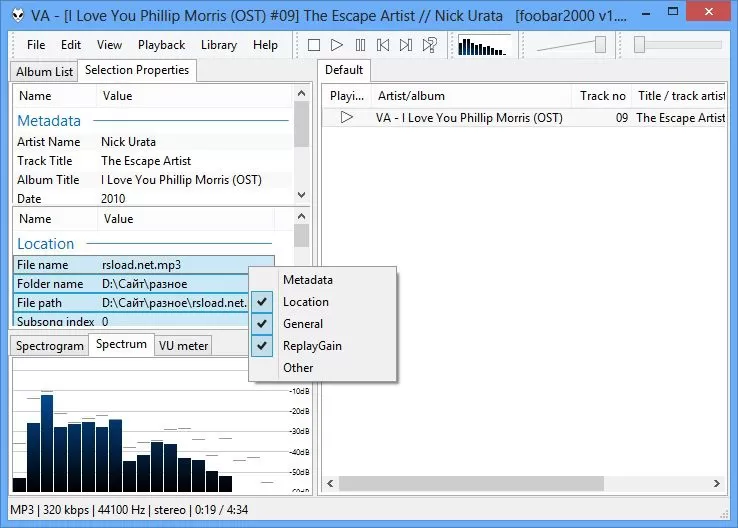Click Name header in Metadata panel

[55, 96]
